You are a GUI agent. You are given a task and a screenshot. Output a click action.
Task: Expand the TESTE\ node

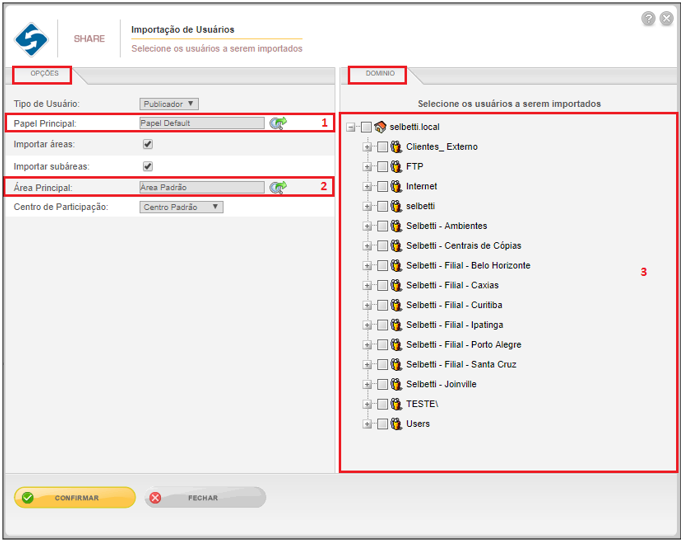coord(367,404)
